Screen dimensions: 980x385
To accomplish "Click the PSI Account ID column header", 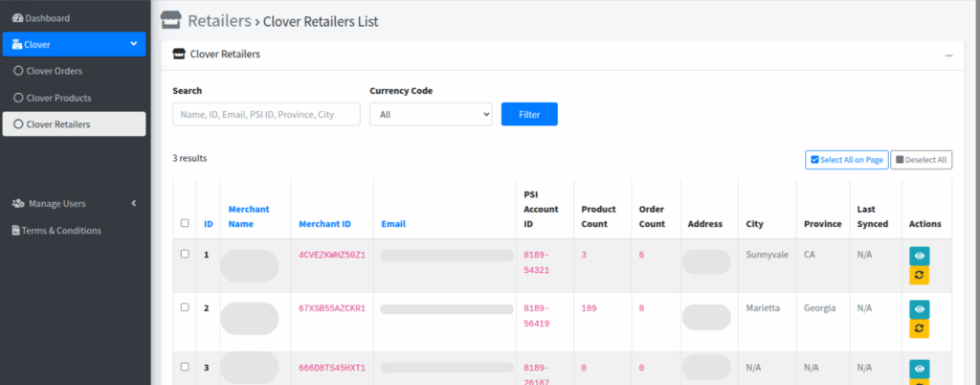I will (x=542, y=209).
